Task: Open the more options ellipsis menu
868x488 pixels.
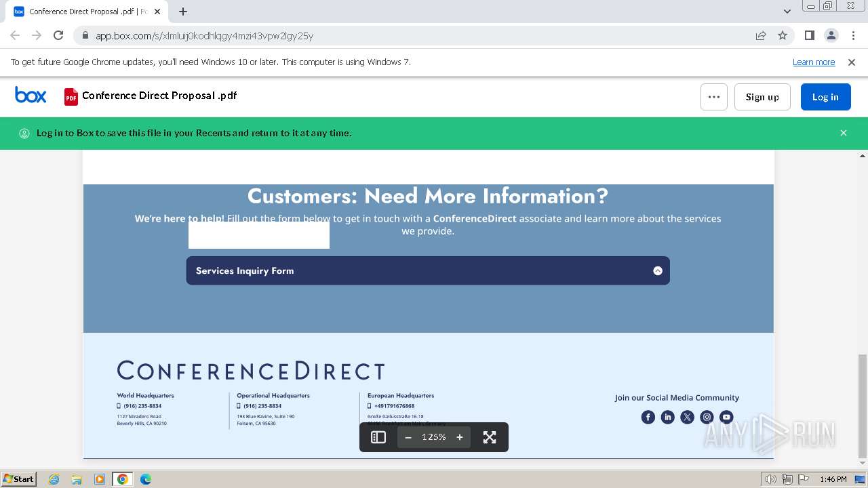Action: (714, 97)
